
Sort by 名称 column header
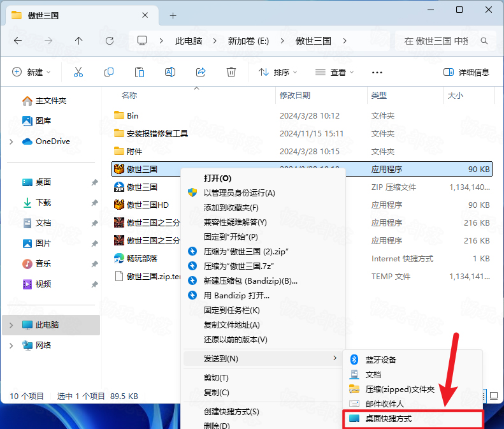coord(129,95)
